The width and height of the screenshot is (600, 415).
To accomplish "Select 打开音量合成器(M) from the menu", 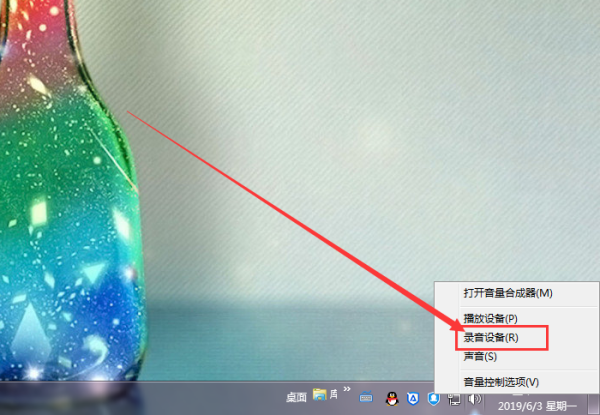I will point(507,293).
